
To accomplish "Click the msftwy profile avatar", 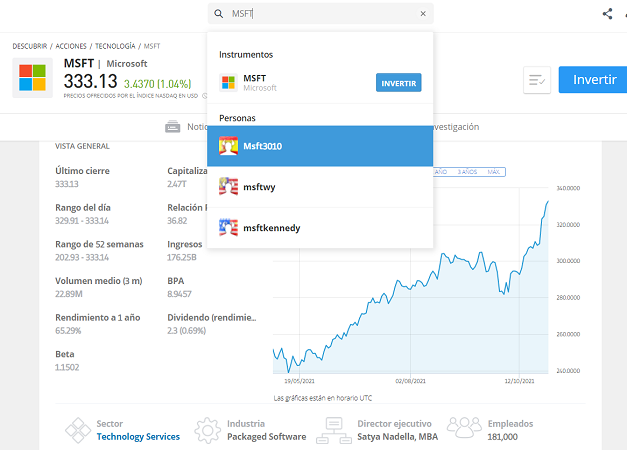I will coord(228,187).
